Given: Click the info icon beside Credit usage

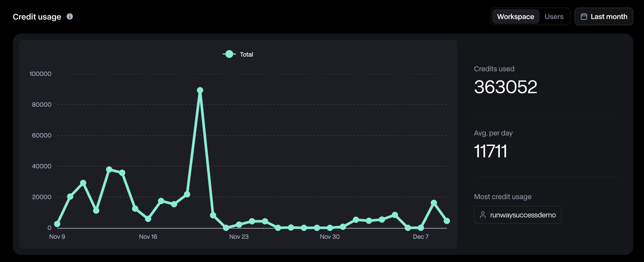Looking at the screenshot, I should click(x=70, y=16).
